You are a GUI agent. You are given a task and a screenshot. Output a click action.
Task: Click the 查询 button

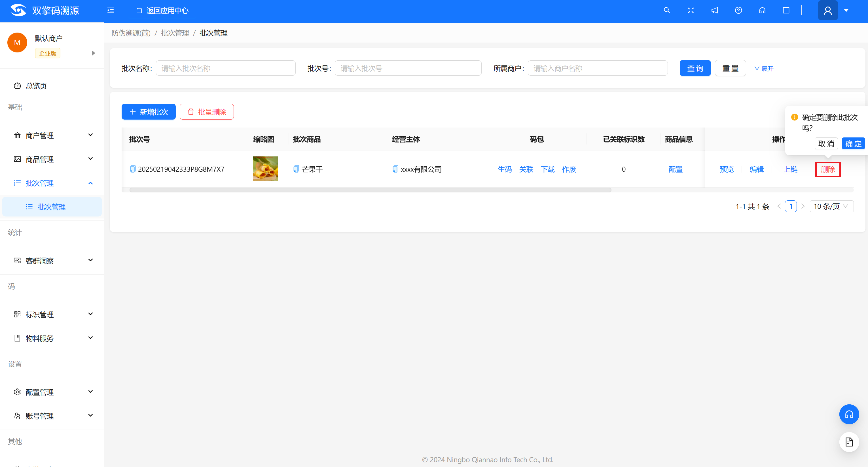(695, 68)
